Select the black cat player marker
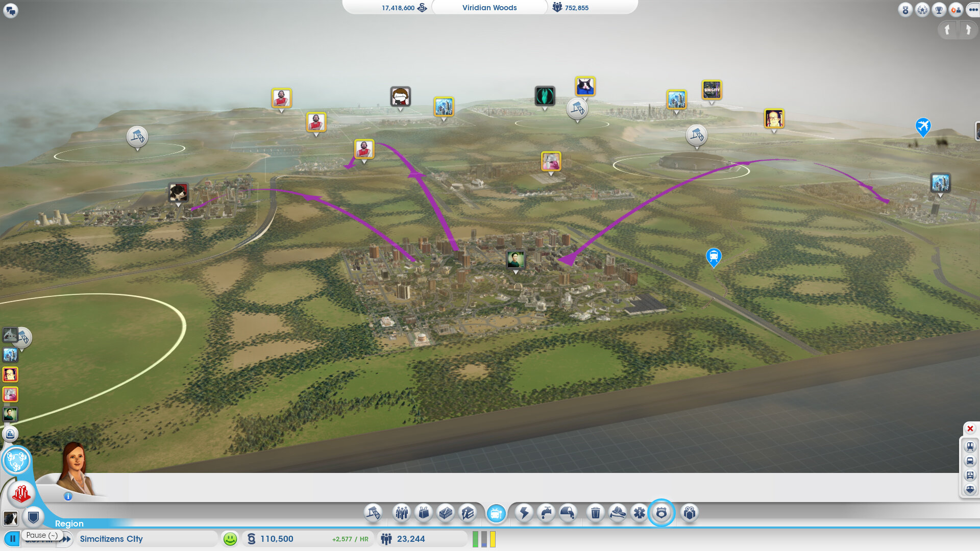The height and width of the screenshot is (551, 980). click(x=585, y=87)
